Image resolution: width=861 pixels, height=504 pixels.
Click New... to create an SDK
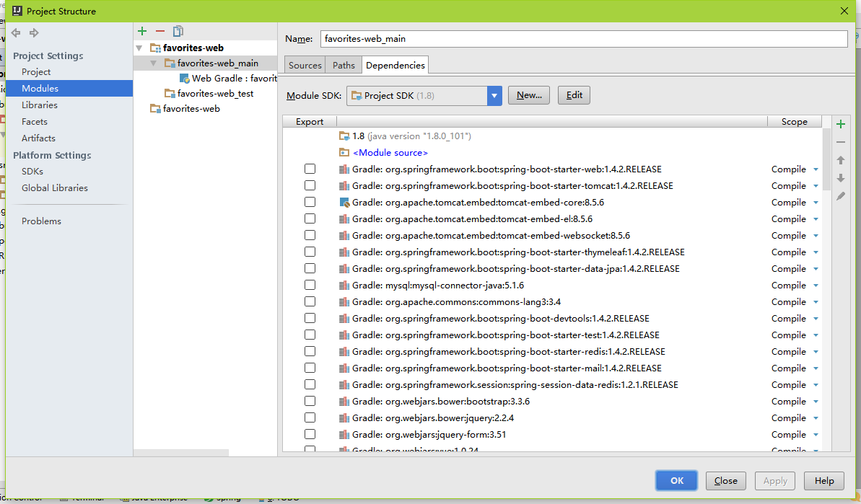tap(529, 95)
